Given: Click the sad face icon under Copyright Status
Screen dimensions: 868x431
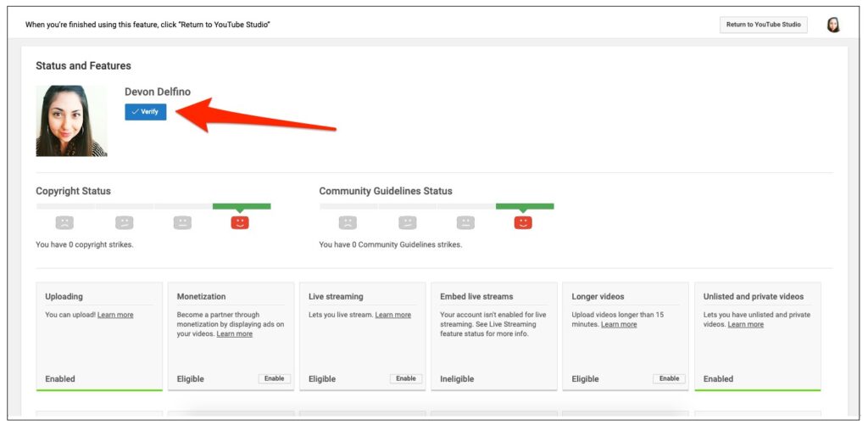Looking at the screenshot, I should [x=64, y=222].
